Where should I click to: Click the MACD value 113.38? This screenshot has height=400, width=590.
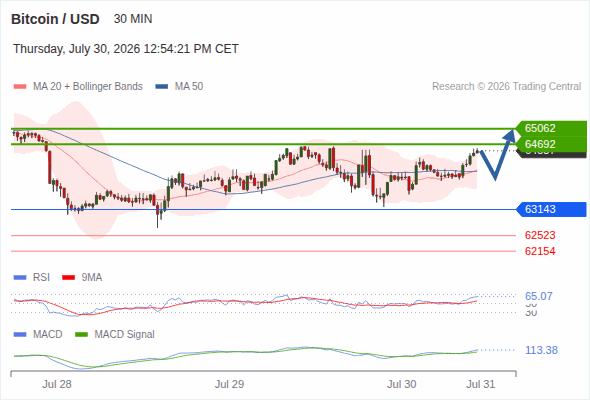point(541,350)
